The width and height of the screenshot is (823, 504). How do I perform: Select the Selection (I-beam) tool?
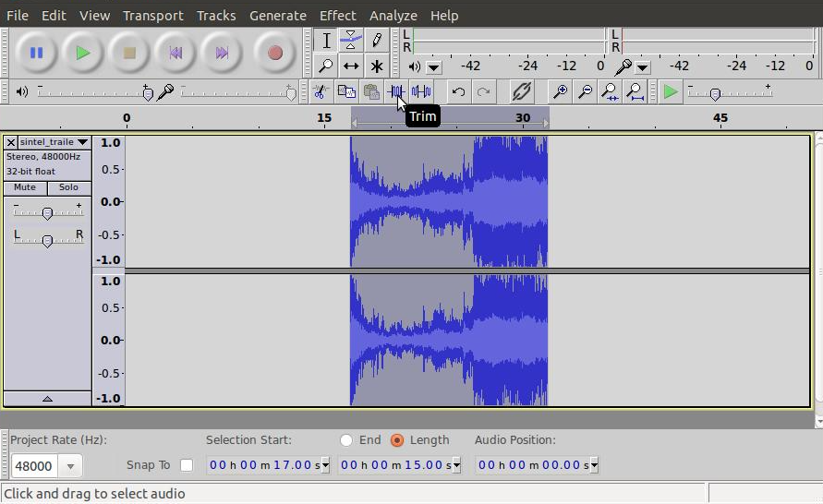pyautogui.click(x=325, y=41)
